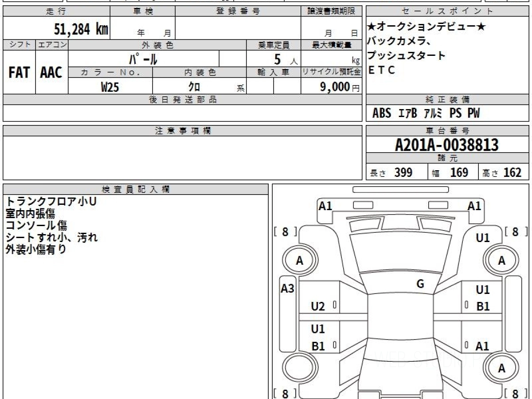This screenshot has width=532, height=399.
Task: Click the chassis number A201A-0038813
Action: [447, 145]
